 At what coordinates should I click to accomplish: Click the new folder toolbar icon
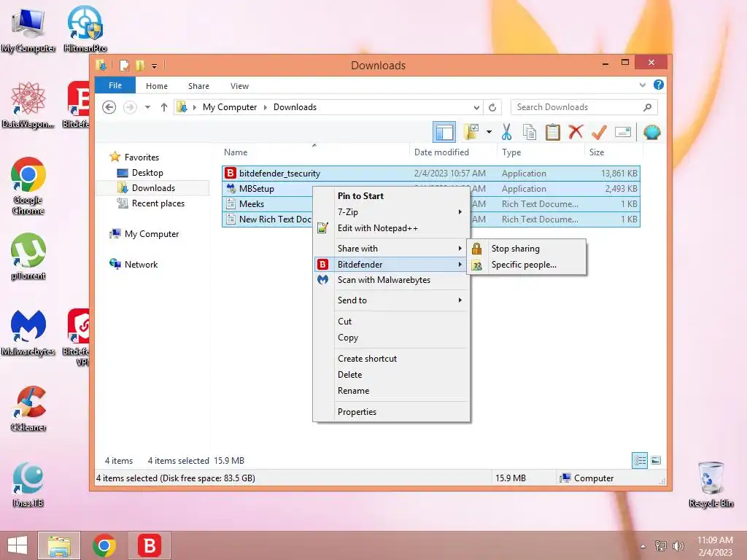click(x=471, y=132)
